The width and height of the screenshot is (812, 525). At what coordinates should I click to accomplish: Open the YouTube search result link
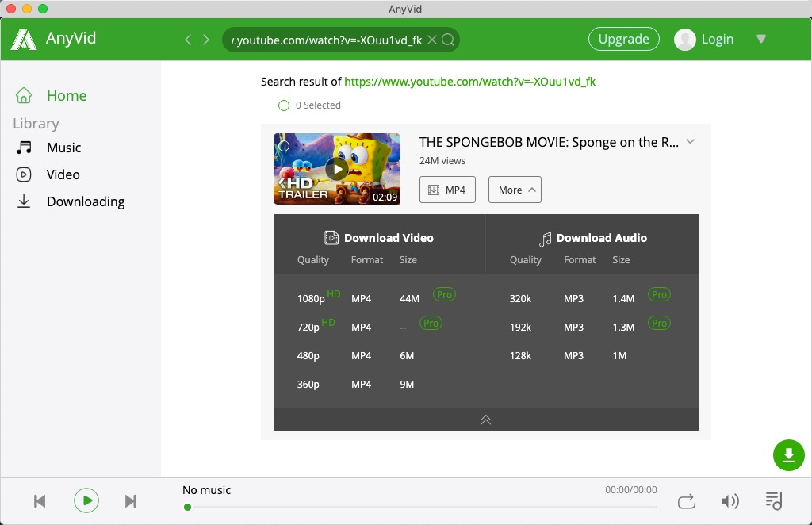coord(469,81)
